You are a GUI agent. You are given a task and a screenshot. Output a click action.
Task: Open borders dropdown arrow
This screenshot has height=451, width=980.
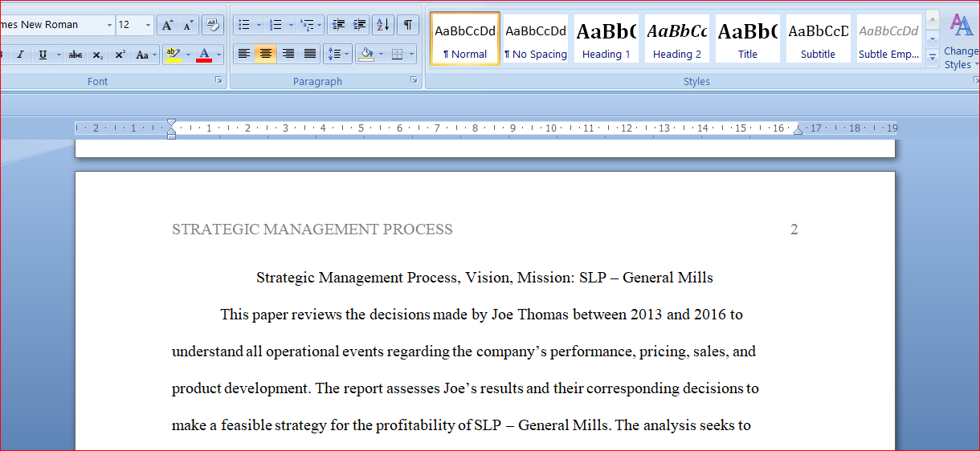point(412,55)
